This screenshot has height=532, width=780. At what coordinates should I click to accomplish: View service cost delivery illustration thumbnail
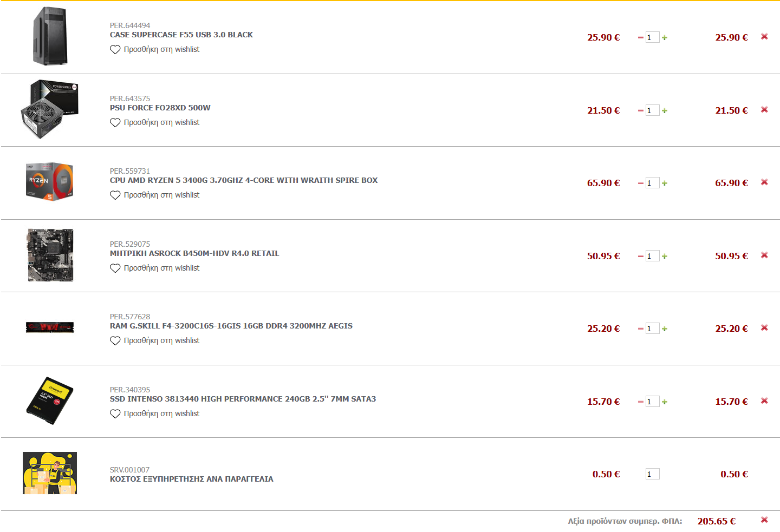[x=50, y=473]
